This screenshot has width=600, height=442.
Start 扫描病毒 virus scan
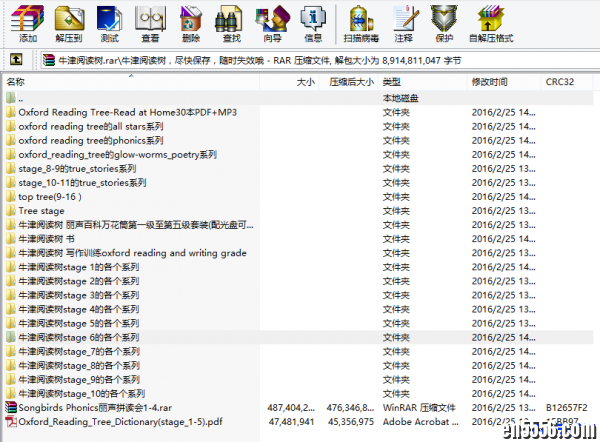[x=360, y=23]
